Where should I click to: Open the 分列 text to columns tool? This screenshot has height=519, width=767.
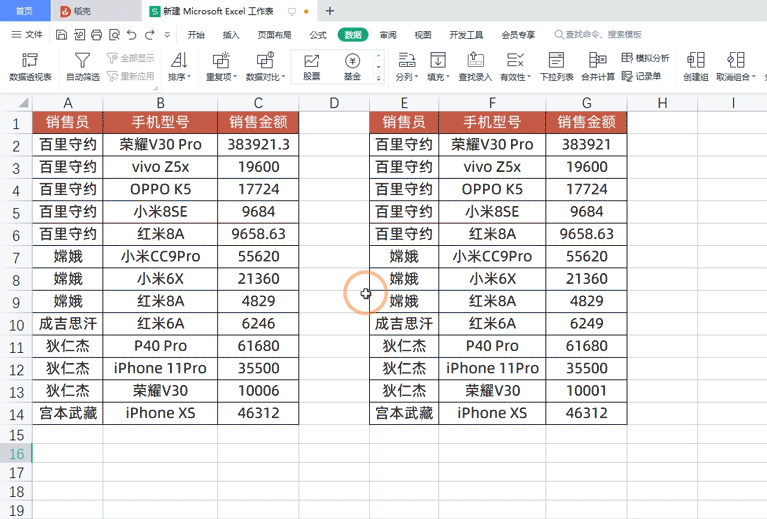click(x=406, y=67)
